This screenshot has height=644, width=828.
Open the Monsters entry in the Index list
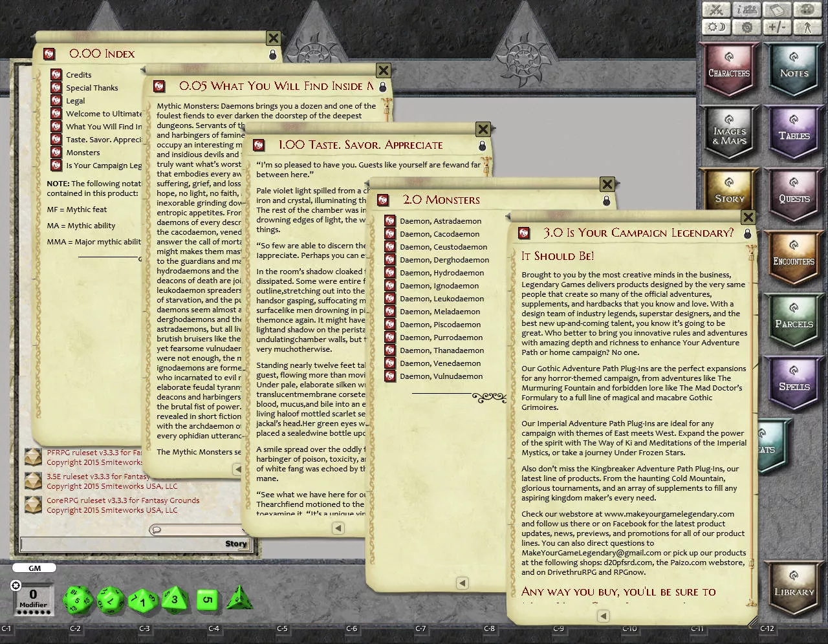point(83,153)
